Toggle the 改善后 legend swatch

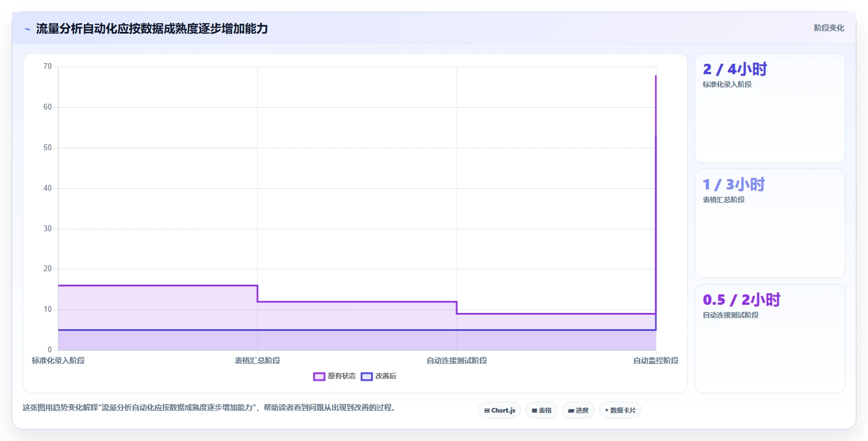(366, 376)
